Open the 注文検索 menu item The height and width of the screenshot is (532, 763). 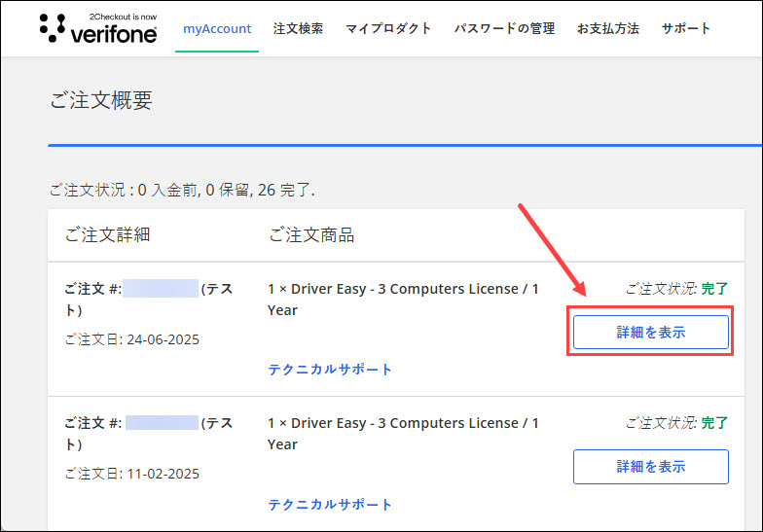[298, 29]
